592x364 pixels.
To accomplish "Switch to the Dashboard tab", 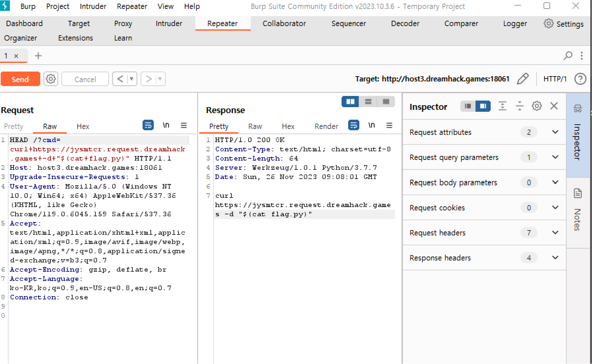I will point(24,23).
